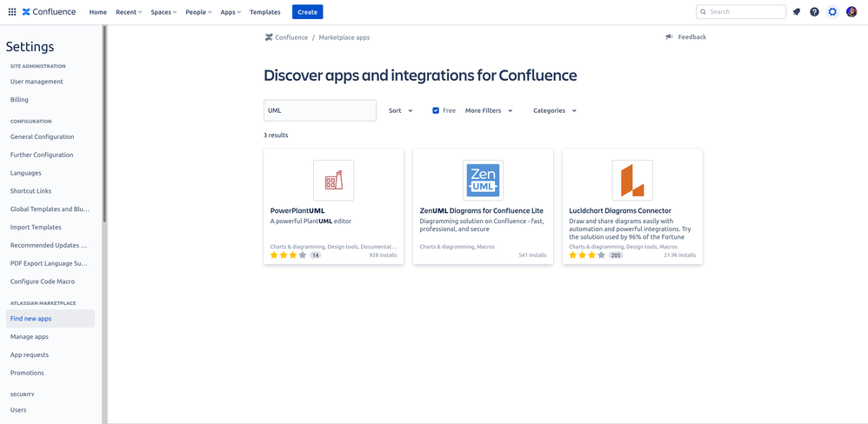Open ZenUML Diagrams for Confluence Lite title
Viewport: 868px width, 424px height.
pyautogui.click(x=481, y=210)
